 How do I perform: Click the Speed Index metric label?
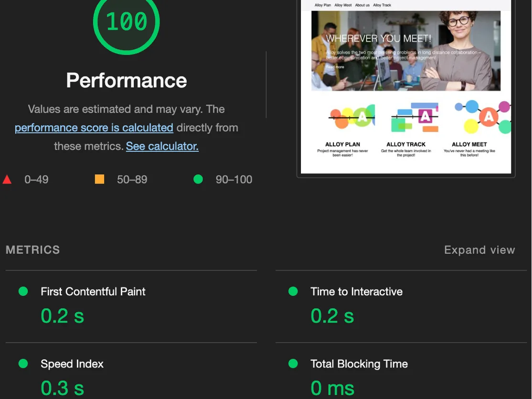click(x=72, y=364)
